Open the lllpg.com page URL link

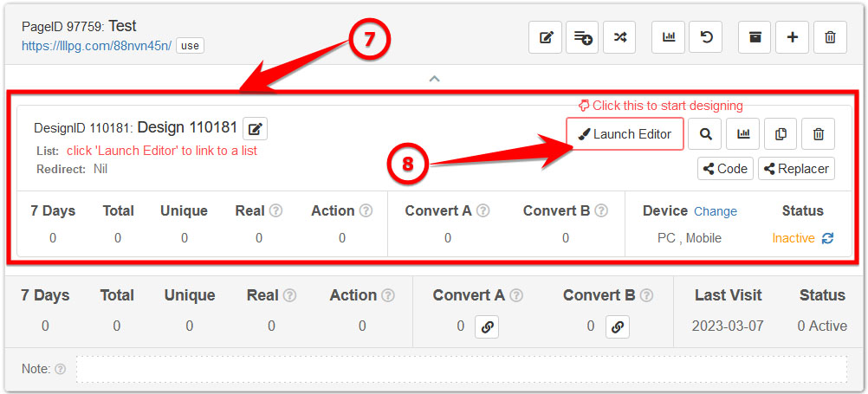pos(97,45)
